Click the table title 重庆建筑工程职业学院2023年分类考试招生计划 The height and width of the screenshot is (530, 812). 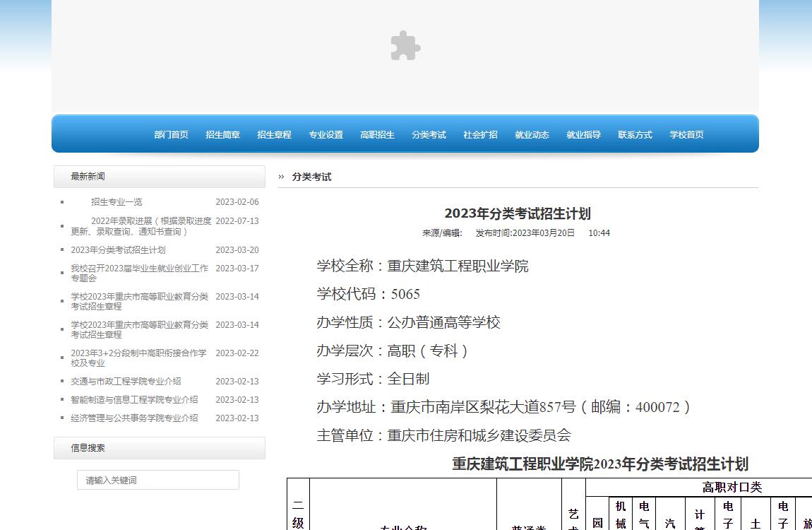600,464
